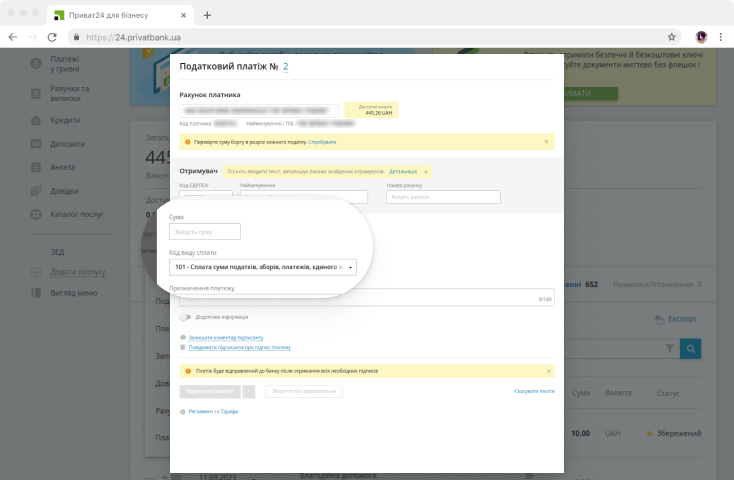734x480 pixels.
Task: Click the Призначення платежу text field
Action: (360, 298)
